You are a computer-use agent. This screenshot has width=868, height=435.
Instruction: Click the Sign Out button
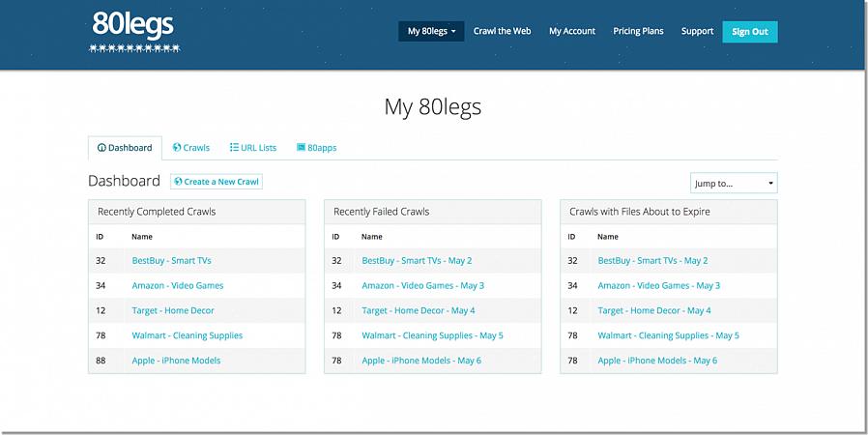point(749,32)
